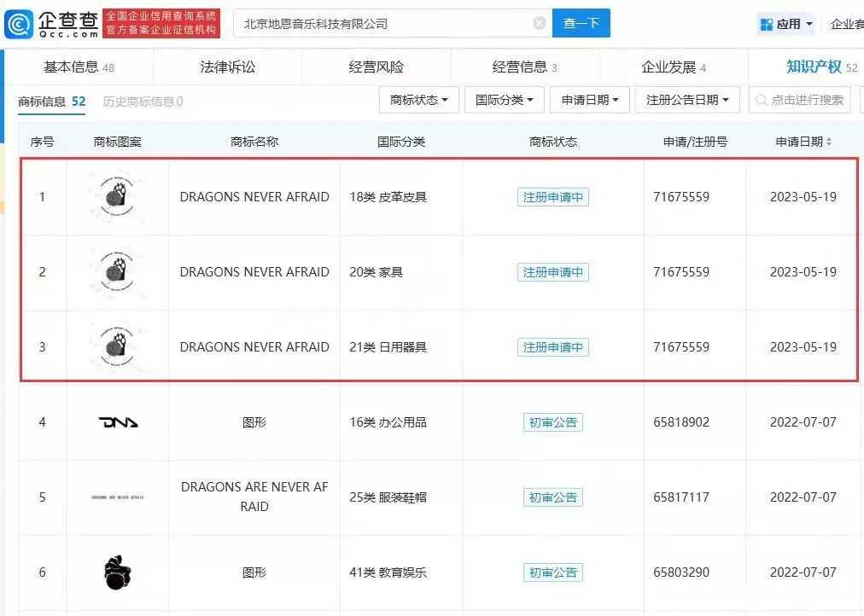The image size is (864, 616).
Task: Click the sort arrows beside 申请日期 column
Action: point(828,142)
